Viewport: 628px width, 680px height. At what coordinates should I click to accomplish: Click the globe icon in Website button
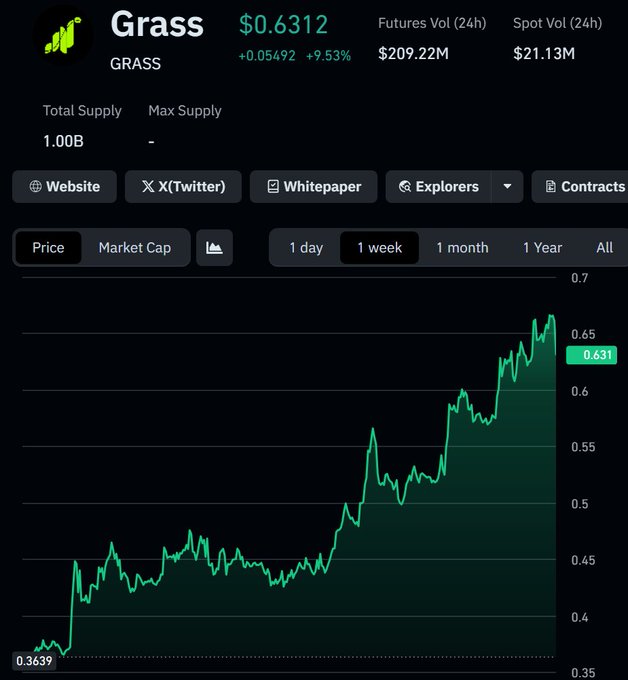point(36,186)
